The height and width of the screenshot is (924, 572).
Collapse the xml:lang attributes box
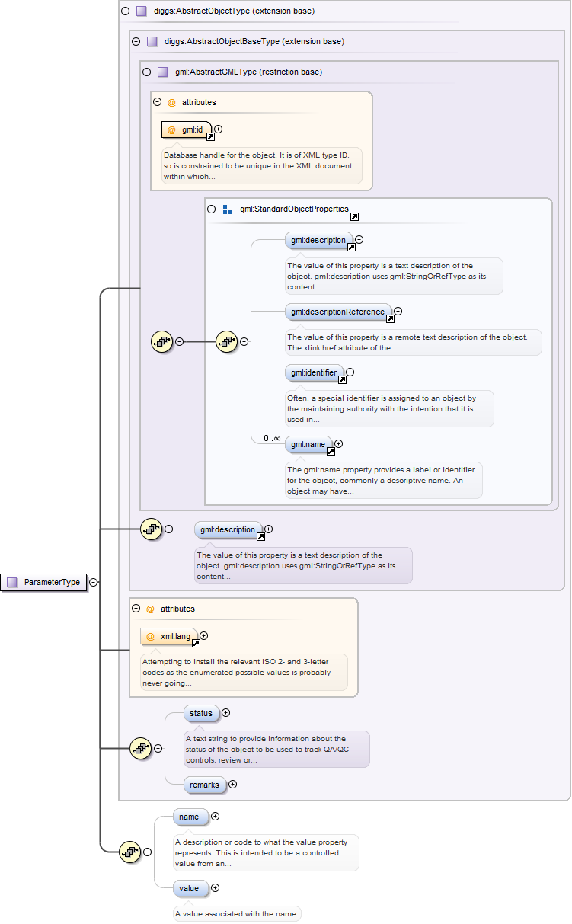[x=136, y=609]
